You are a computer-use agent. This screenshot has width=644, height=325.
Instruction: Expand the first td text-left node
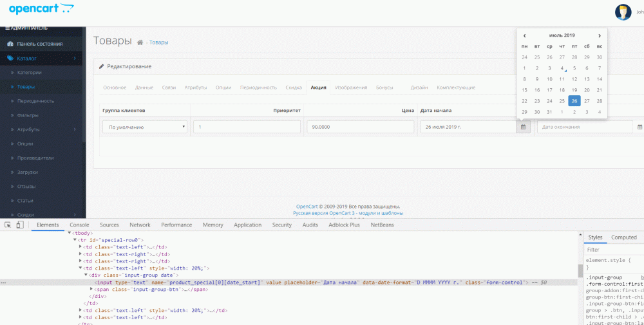point(80,247)
